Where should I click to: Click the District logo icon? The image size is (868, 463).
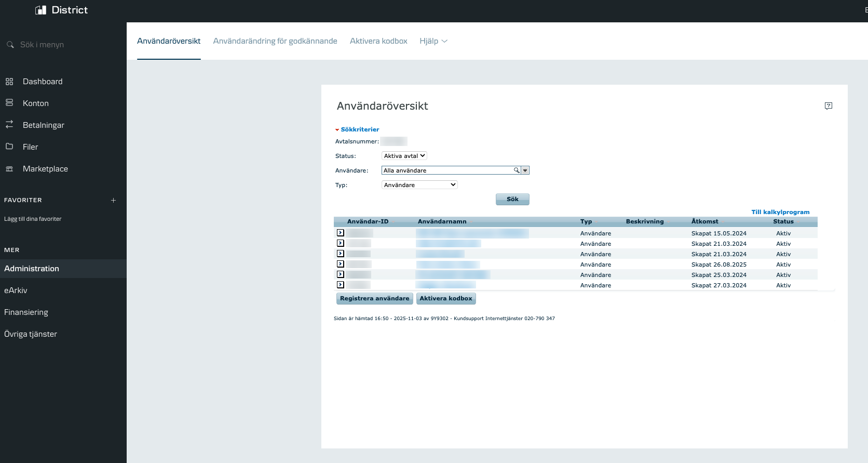coord(40,10)
